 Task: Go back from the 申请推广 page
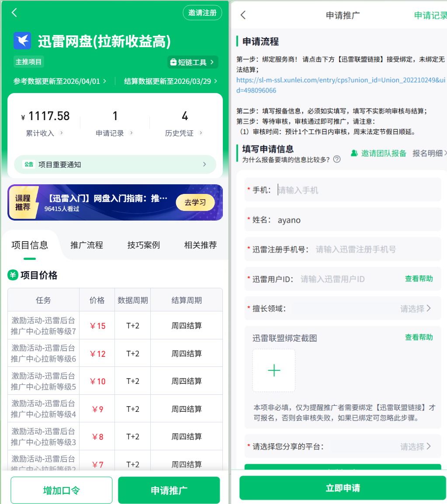pyautogui.click(x=243, y=15)
